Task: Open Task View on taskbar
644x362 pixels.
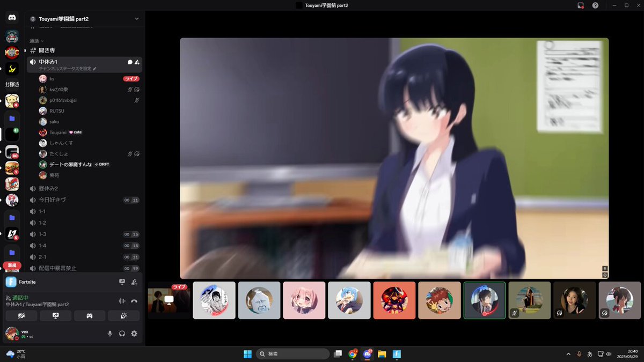Action: click(338, 354)
